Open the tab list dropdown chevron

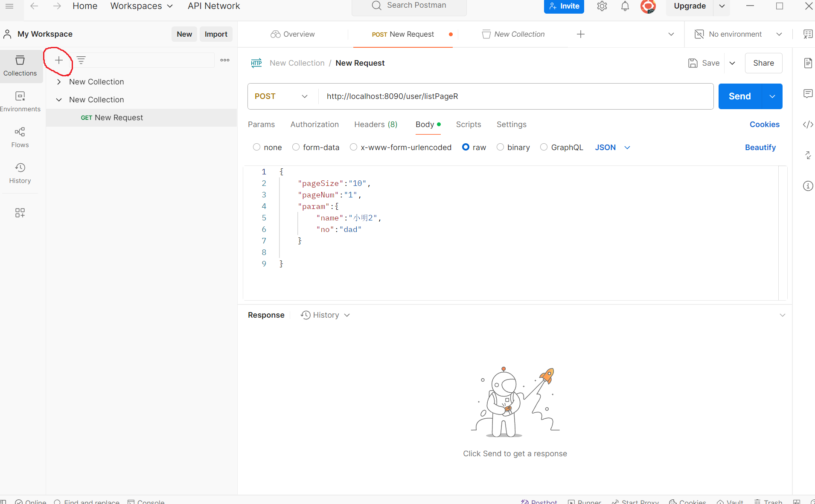pos(671,34)
